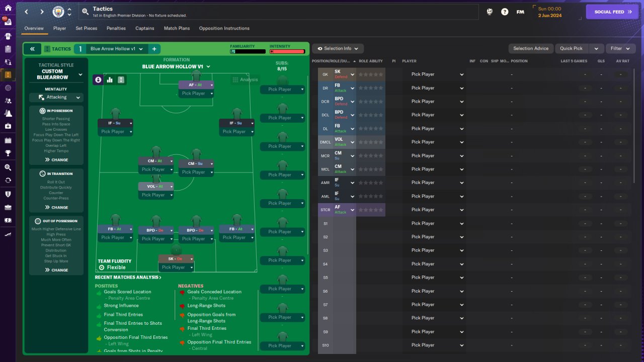Open the role dropdown in the STCR row

point(353,210)
